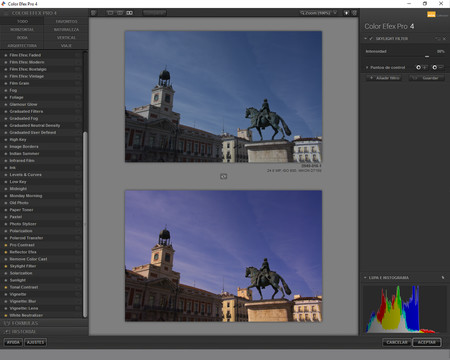This screenshot has width=450, height=360.
Task: Toggle favorite star for Fog filter
Action: click(6, 90)
